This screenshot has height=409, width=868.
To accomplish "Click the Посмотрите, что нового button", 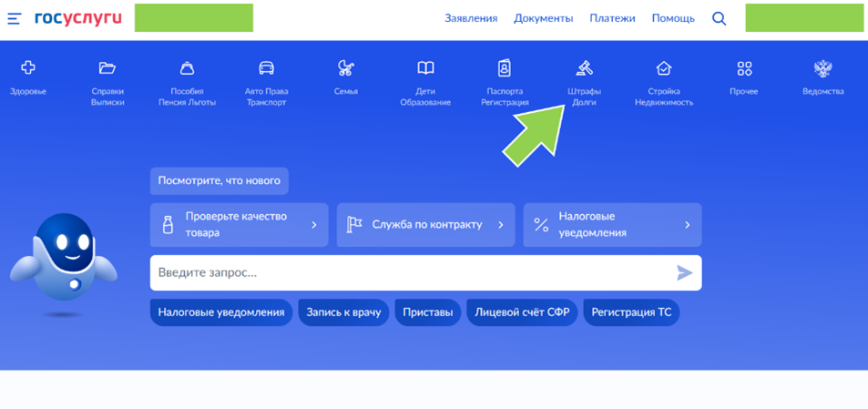I will (220, 180).
